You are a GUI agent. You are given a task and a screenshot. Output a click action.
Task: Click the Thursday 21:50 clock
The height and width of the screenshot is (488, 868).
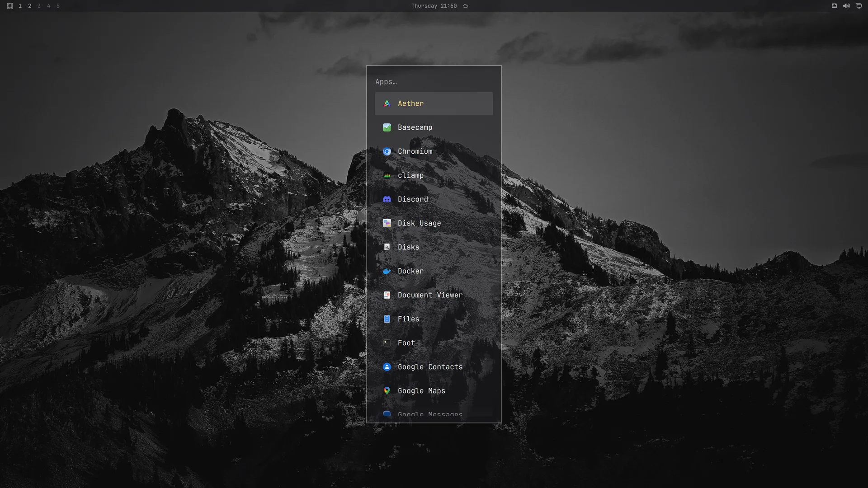tap(434, 6)
